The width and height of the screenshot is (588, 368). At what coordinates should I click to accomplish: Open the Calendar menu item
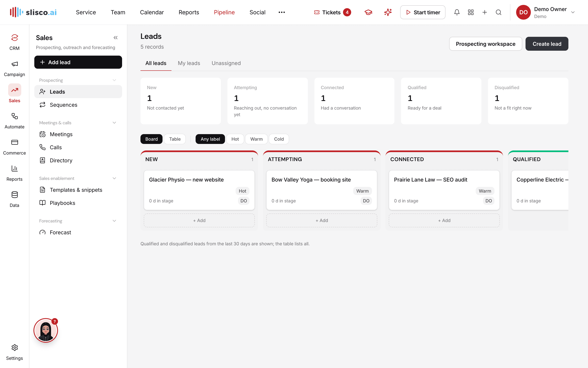point(152,12)
